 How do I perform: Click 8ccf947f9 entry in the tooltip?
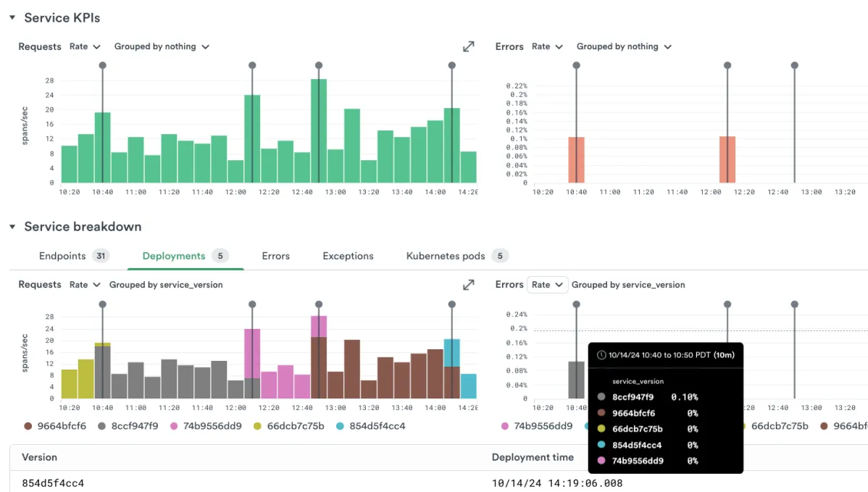point(648,397)
